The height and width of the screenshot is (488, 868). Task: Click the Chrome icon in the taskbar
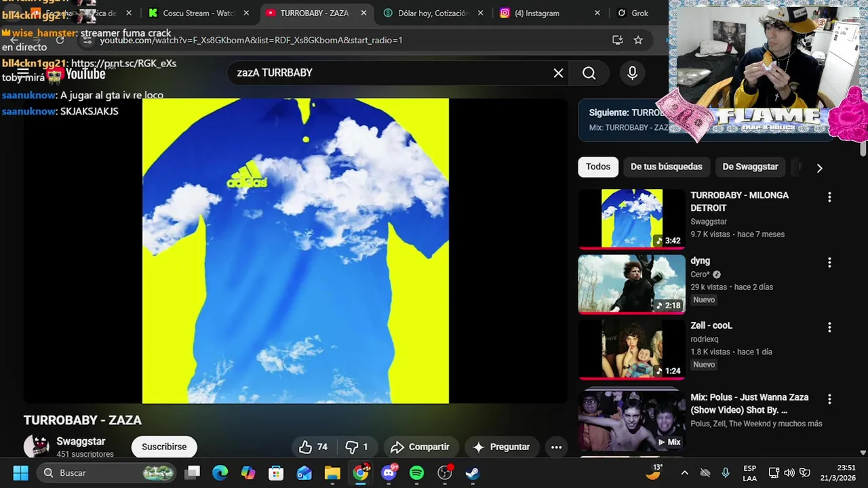point(361,472)
